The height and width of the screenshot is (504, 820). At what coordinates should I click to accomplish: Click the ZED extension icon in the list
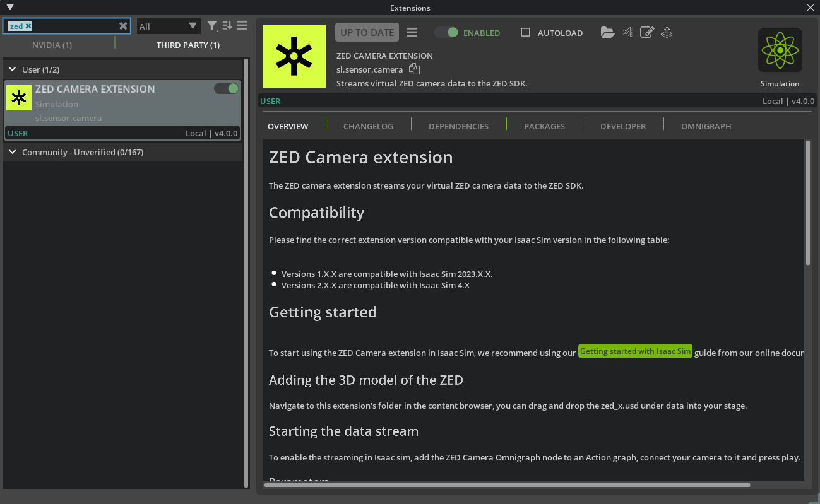[x=19, y=98]
